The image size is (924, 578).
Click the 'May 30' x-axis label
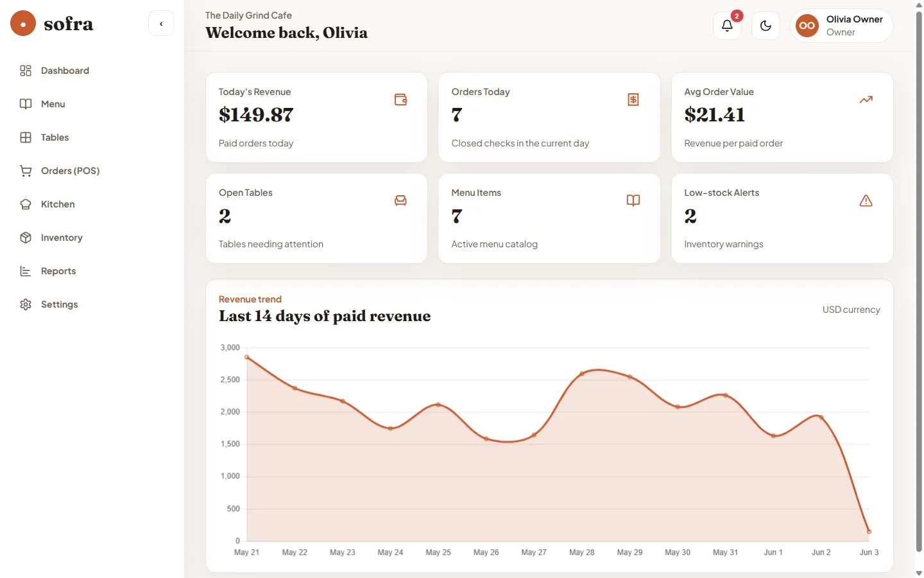click(678, 552)
